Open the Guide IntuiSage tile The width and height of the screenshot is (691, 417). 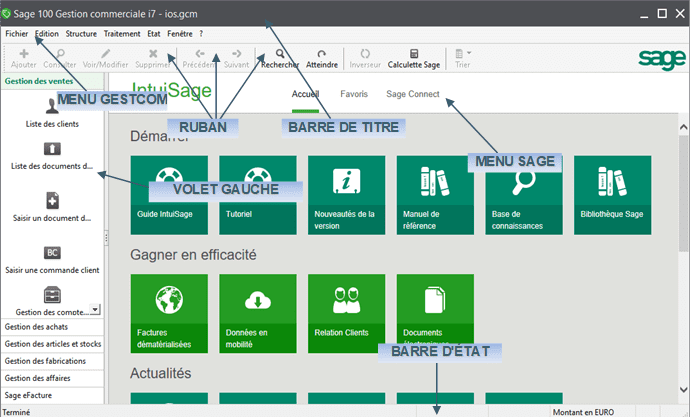169,195
